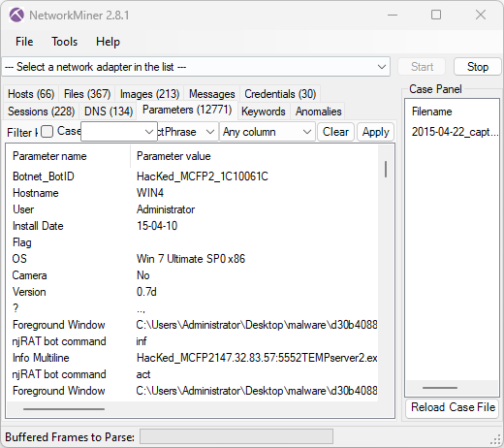Image resolution: width=504 pixels, height=448 pixels.
Task: Open the Tools menu
Action: pyautogui.click(x=64, y=42)
